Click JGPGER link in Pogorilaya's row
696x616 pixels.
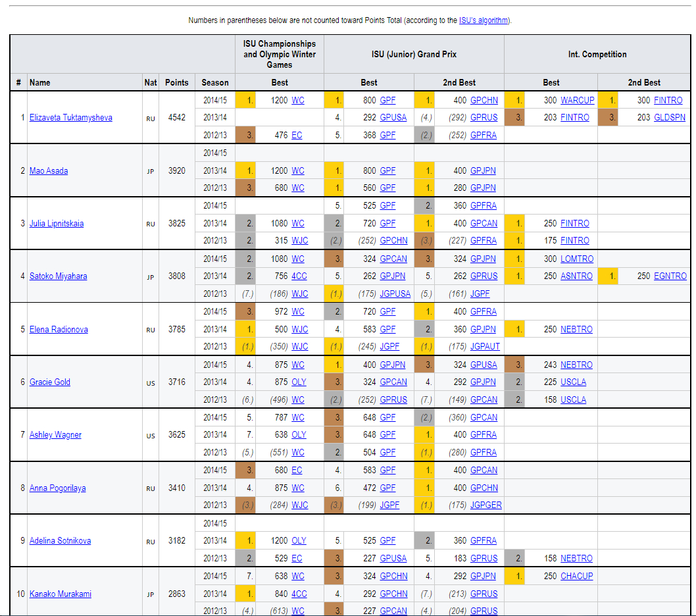[x=485, y=505]
